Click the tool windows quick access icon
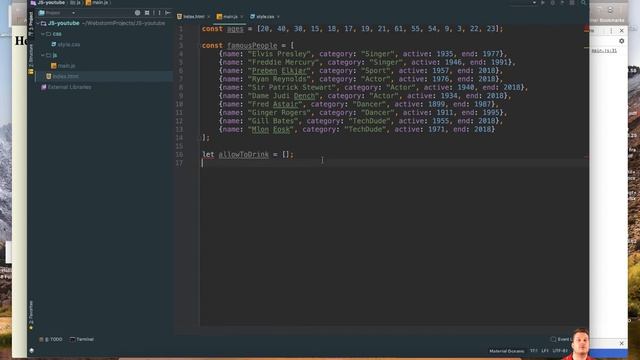 click(32, 350)
